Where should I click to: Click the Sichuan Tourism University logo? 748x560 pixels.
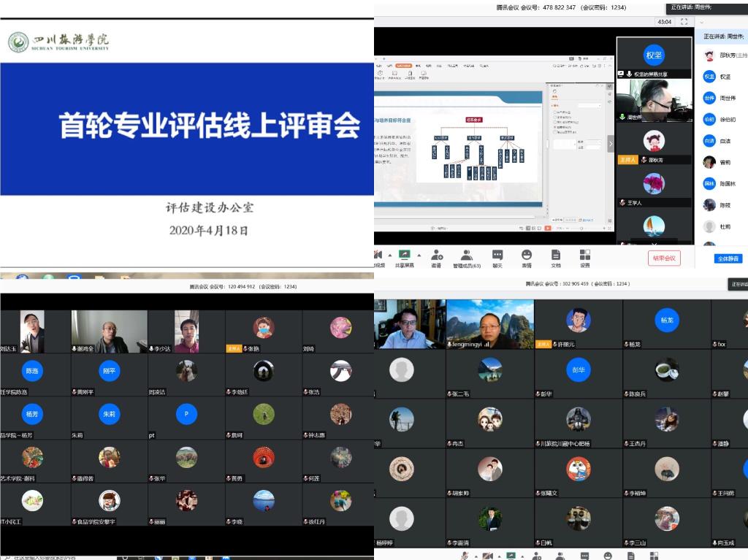coord(58,42)
